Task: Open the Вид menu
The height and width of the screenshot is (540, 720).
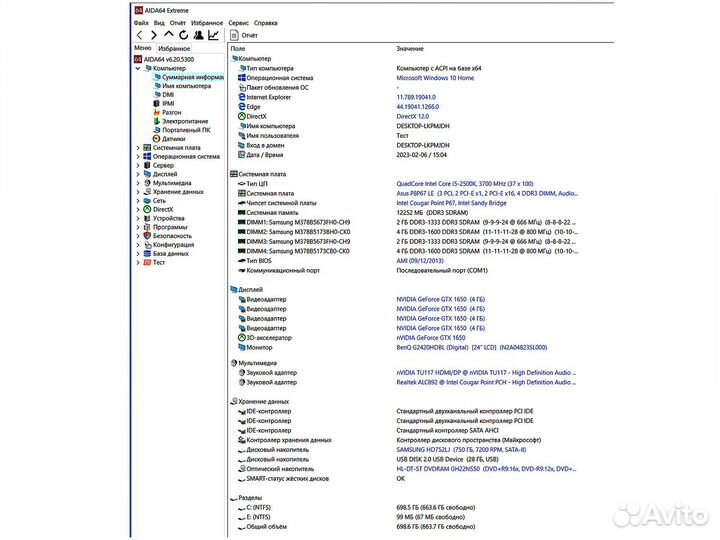Action: pos(159,22)
